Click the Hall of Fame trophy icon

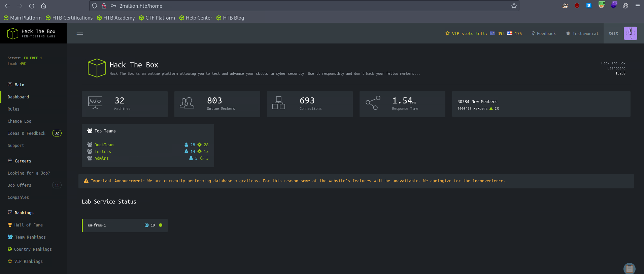point(10,225)
